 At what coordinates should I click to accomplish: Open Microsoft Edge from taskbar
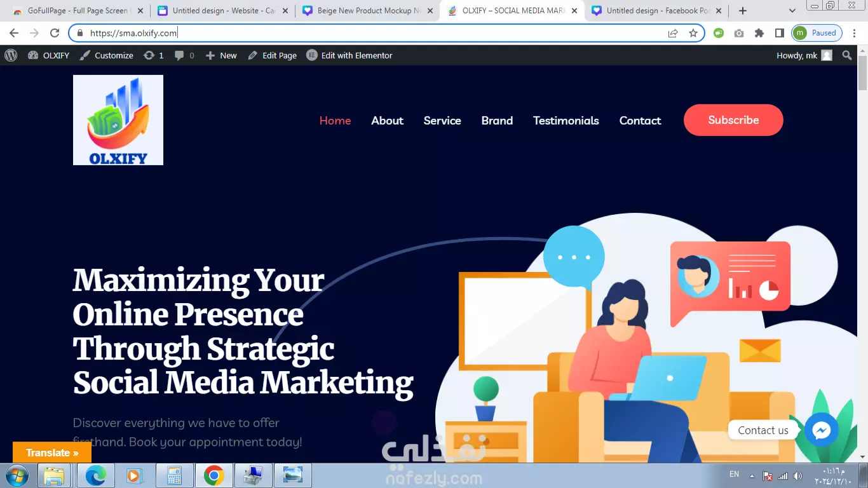tap(95, 475)
